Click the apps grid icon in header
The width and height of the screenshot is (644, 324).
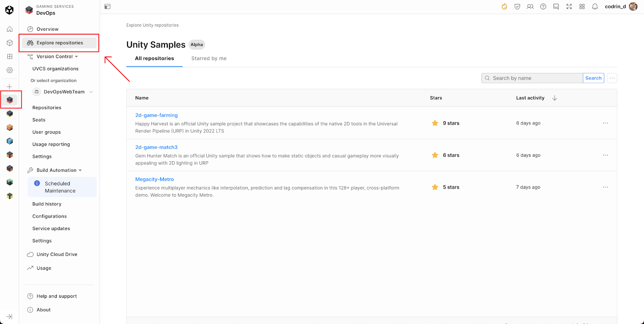tap(582, 6)
